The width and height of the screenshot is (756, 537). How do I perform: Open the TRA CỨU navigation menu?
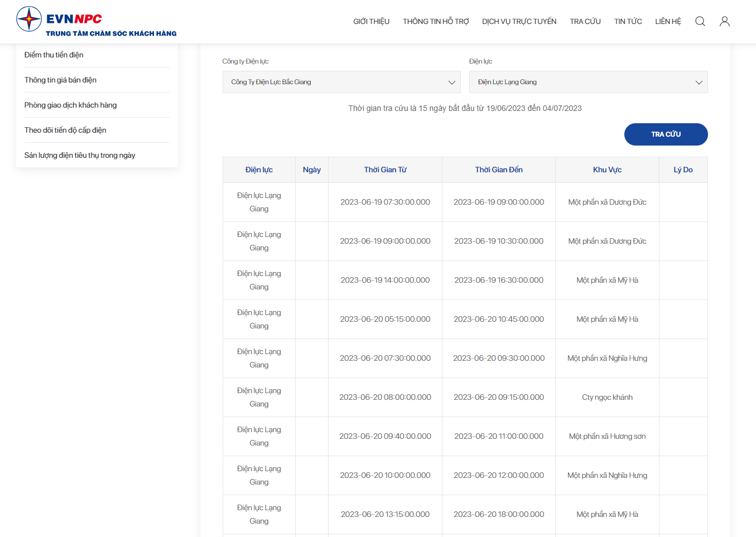click(585, 21)
